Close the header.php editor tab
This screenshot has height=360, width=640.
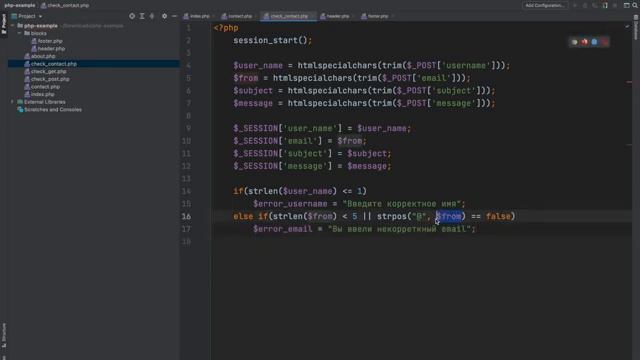point(353,16)
